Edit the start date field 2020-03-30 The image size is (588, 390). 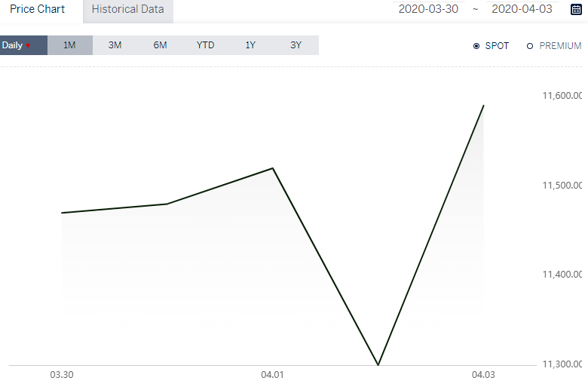(429, 9)
